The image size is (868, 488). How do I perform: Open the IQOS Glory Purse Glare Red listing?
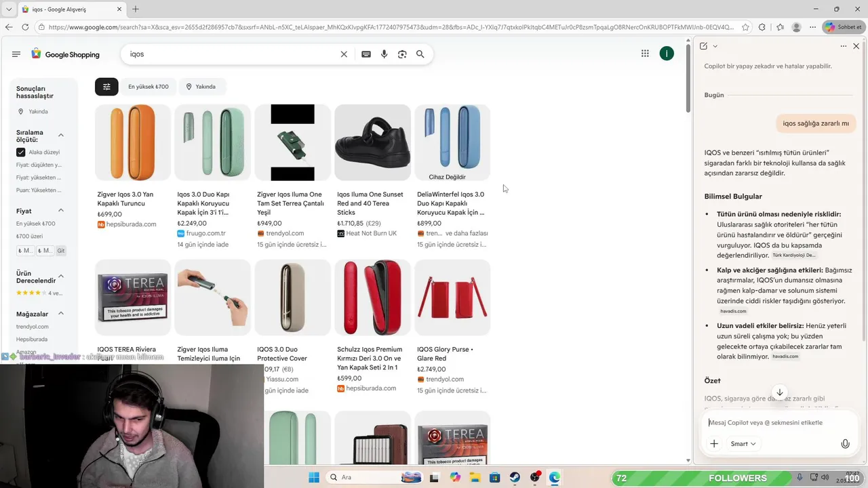pos(445,354)
